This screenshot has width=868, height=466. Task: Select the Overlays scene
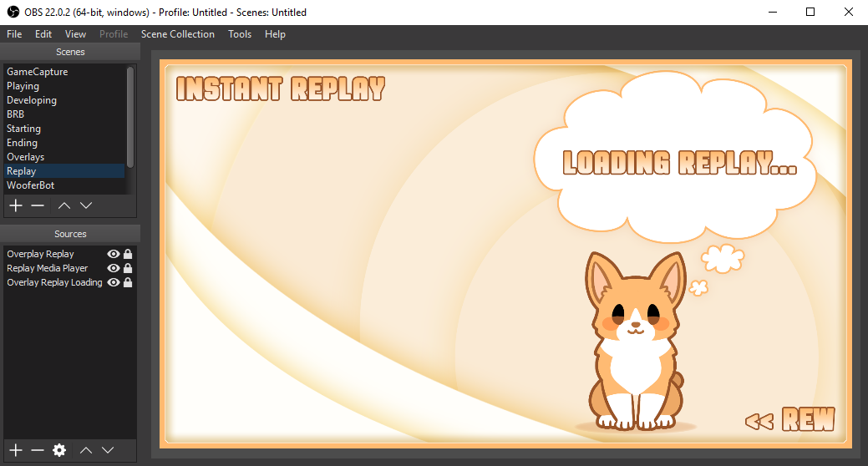point(65,157)
